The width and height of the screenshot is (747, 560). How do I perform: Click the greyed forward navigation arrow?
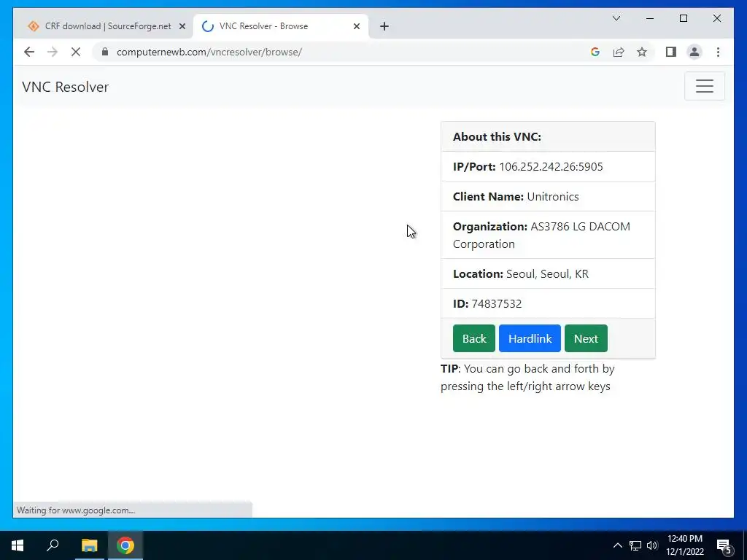click(x=53, y=52)
